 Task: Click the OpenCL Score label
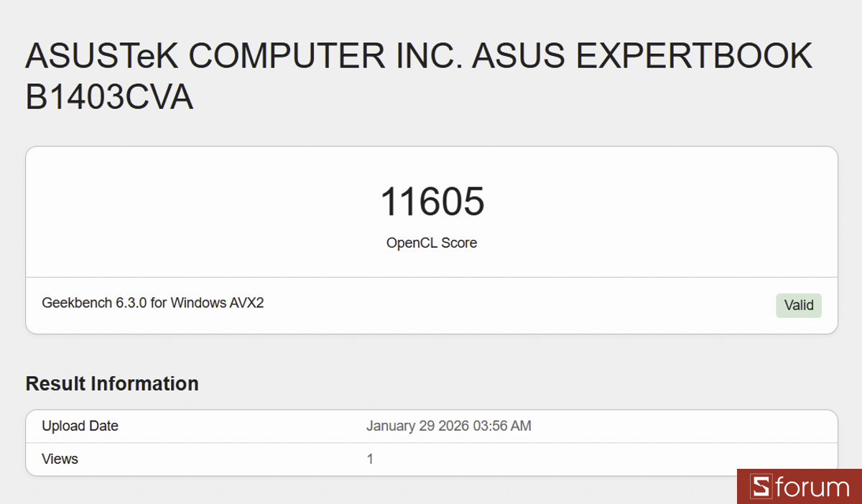tap(431, 243)
